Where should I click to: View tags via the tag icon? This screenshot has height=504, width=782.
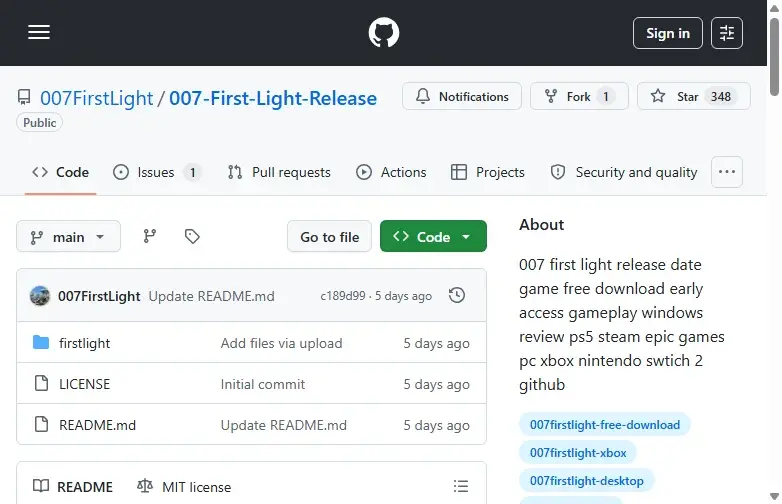click(x=192, y=236)
